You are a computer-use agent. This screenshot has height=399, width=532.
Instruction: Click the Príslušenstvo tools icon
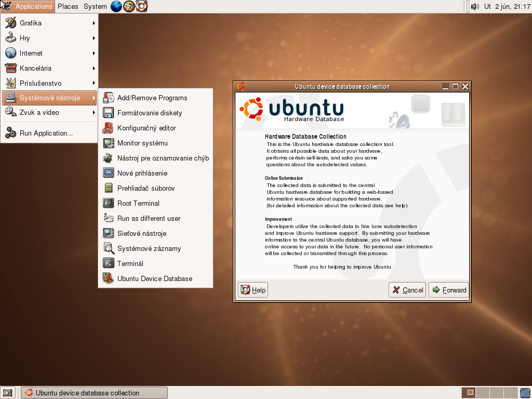click(10, 83)
